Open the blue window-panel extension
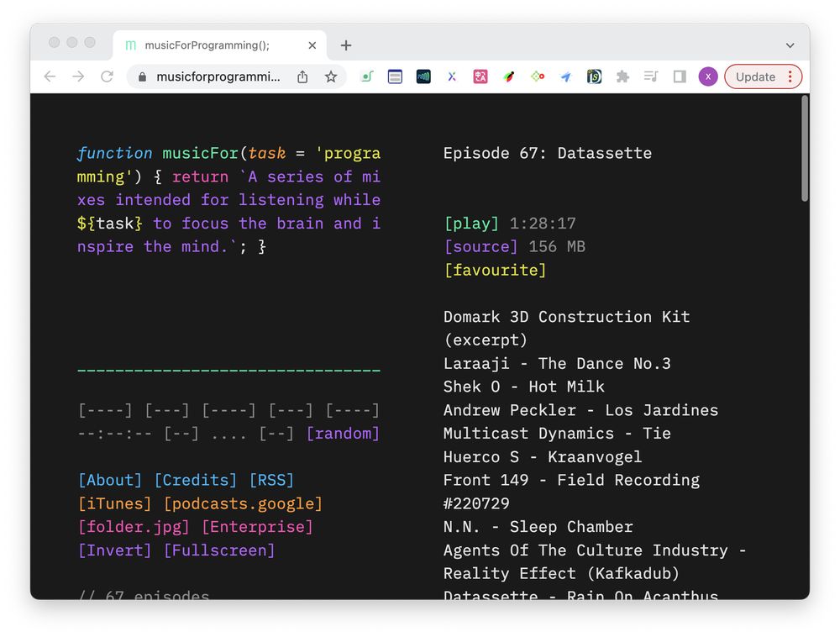 395,76
